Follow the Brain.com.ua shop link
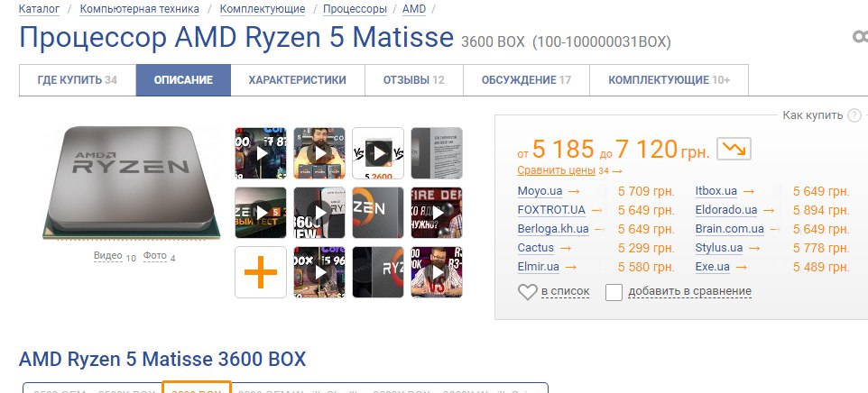This screenshot has width=868, height=393. (x=730, y=229)
